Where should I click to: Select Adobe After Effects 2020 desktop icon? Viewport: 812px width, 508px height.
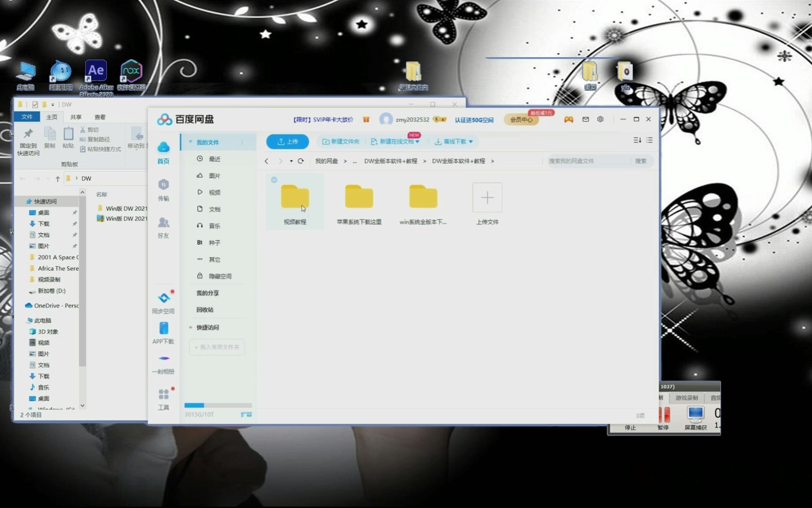(96, 78)
